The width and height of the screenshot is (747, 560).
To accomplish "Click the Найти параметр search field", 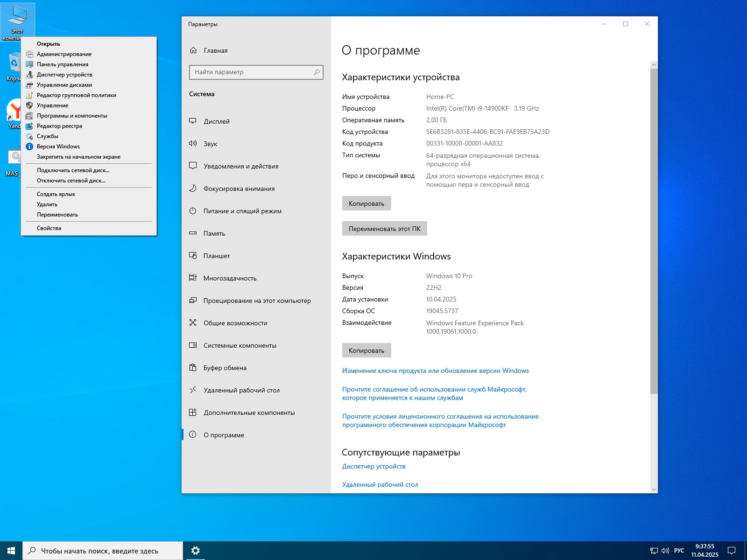I will coord(256,72).
